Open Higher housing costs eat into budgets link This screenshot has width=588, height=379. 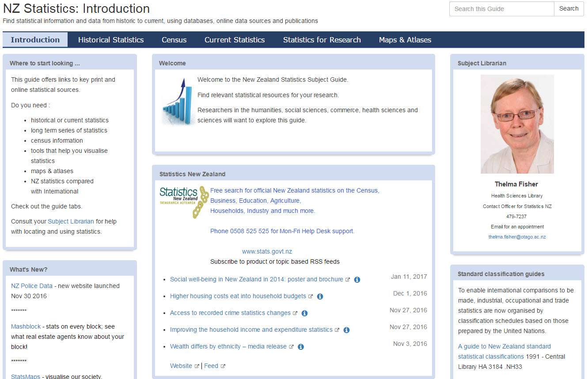tap(238, 296)
